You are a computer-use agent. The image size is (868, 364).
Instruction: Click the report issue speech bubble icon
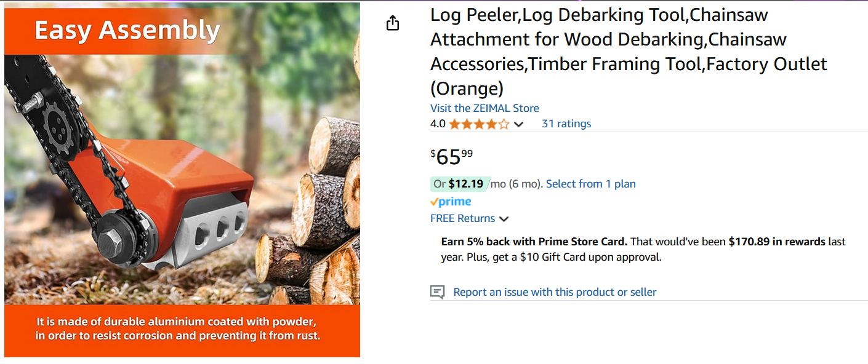pyautogui.click(x=437, y=293)
